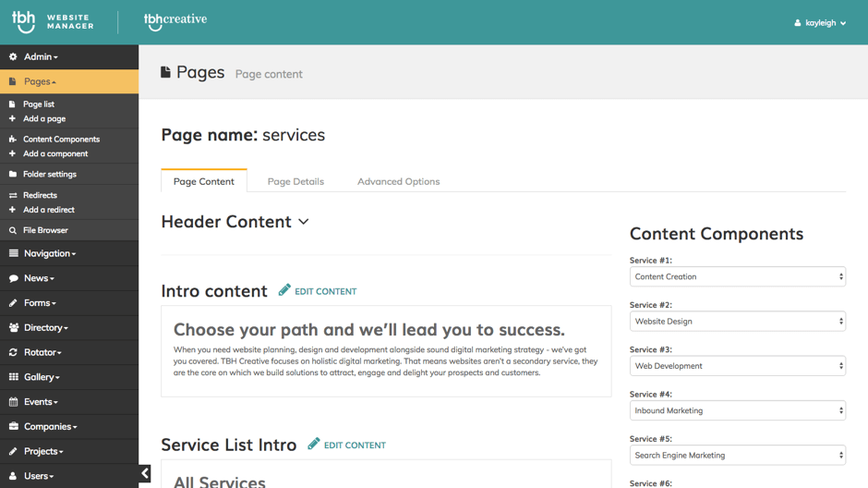Choose Add a page in sidebar
Screen dimensions: 868x488
(44, 118)
